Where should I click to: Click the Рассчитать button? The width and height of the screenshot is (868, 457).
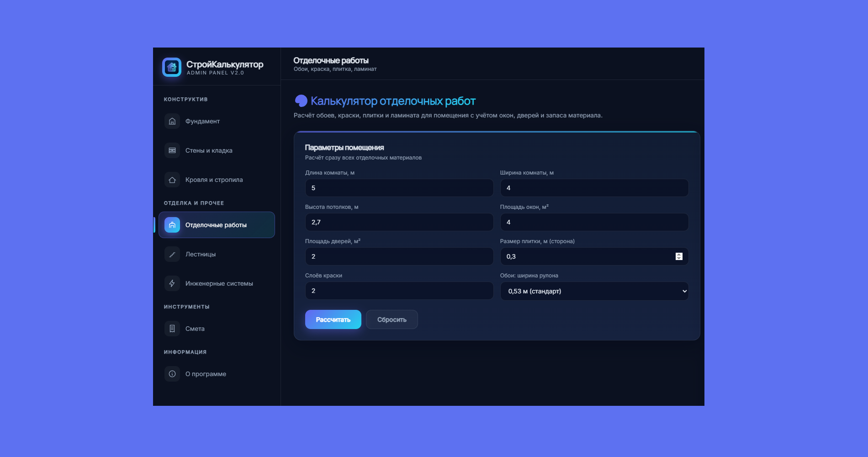(x=333, y=319)
